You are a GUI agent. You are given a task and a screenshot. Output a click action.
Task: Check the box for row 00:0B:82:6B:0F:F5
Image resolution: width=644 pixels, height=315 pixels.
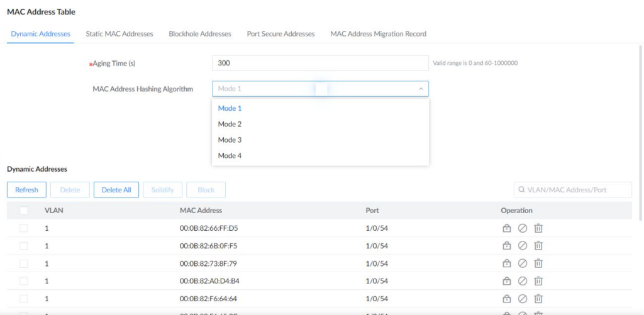pyautogui.click(x=24, y=246)
